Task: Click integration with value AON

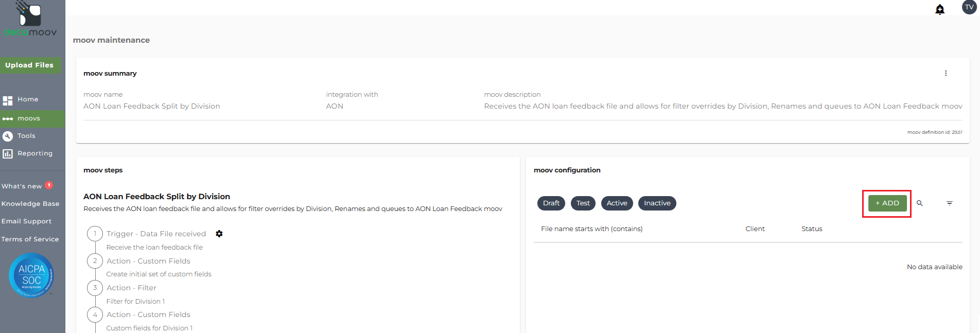Action: coord(335,106)
